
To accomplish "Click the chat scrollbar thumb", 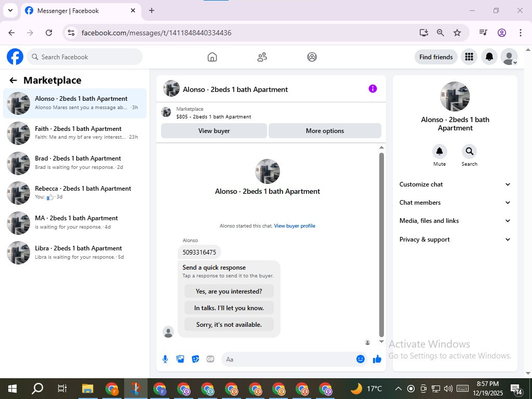I will 381,244.
